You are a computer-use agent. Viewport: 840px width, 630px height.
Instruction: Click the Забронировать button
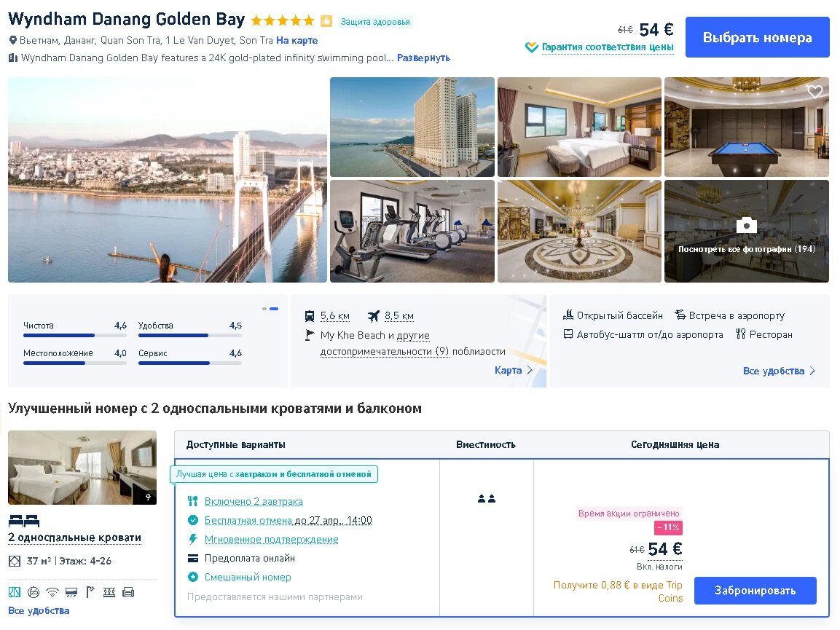click(x=755, y=591)
